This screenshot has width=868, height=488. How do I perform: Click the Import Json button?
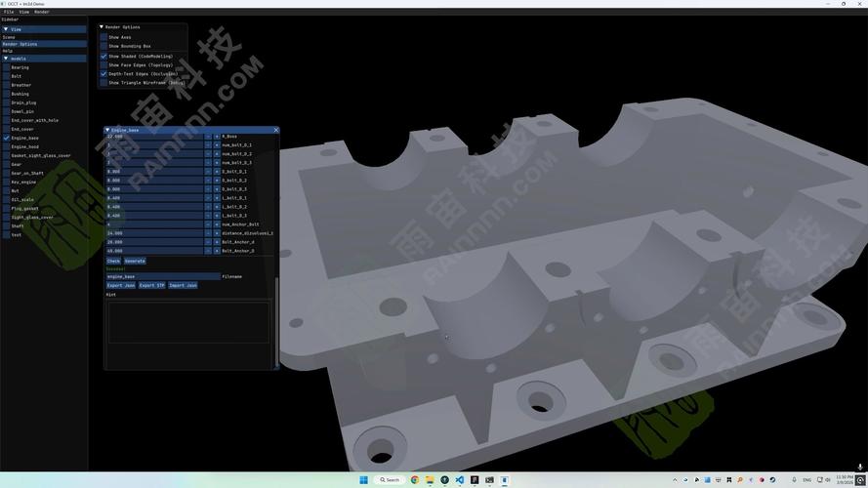tap(183, 285)
